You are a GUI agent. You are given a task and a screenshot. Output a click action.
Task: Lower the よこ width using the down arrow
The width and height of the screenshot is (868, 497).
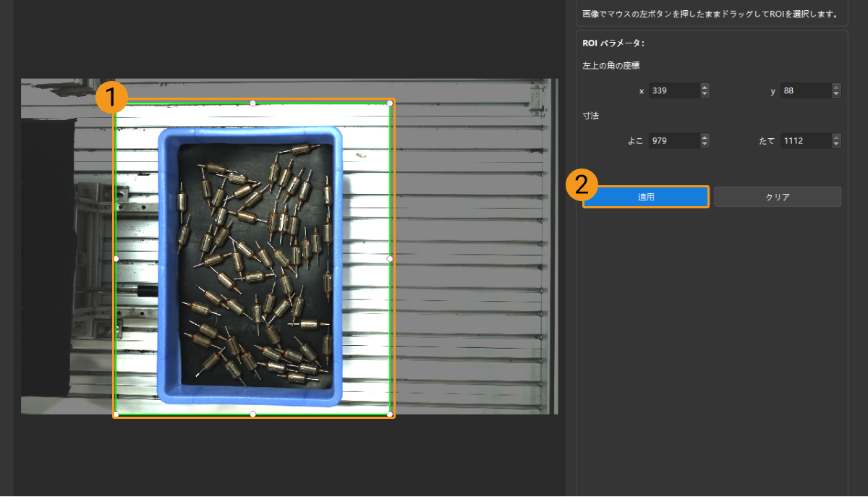(705, 144)
